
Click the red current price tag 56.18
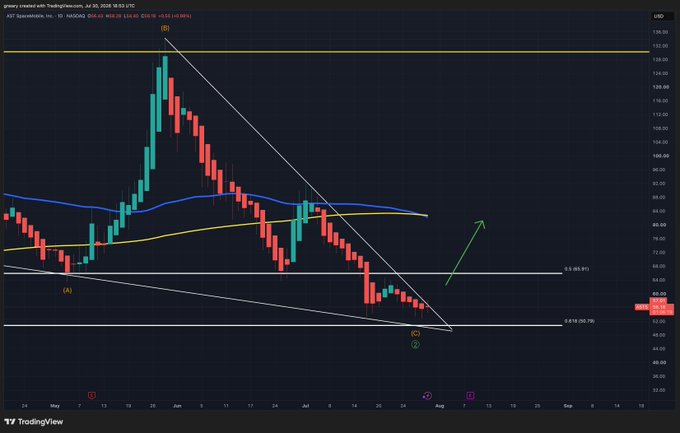(x=662, y=307)
